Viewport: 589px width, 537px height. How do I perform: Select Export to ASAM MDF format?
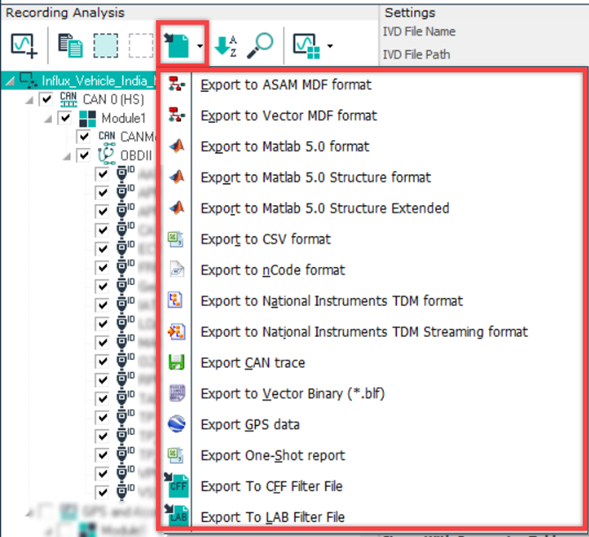point(286,85)
